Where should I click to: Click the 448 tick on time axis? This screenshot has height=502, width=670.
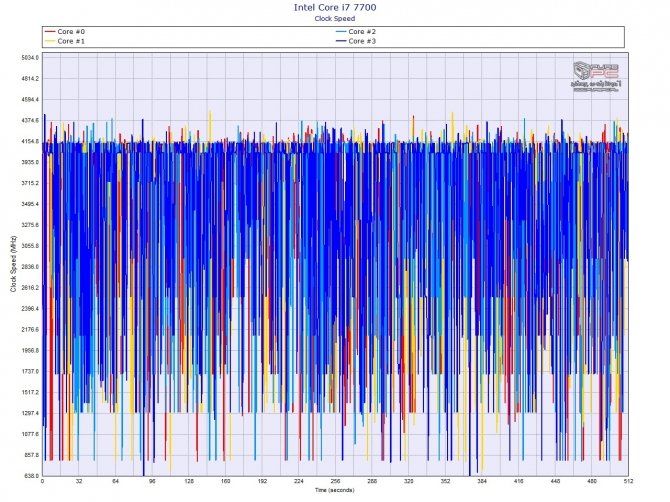click(x=555, y=481)
